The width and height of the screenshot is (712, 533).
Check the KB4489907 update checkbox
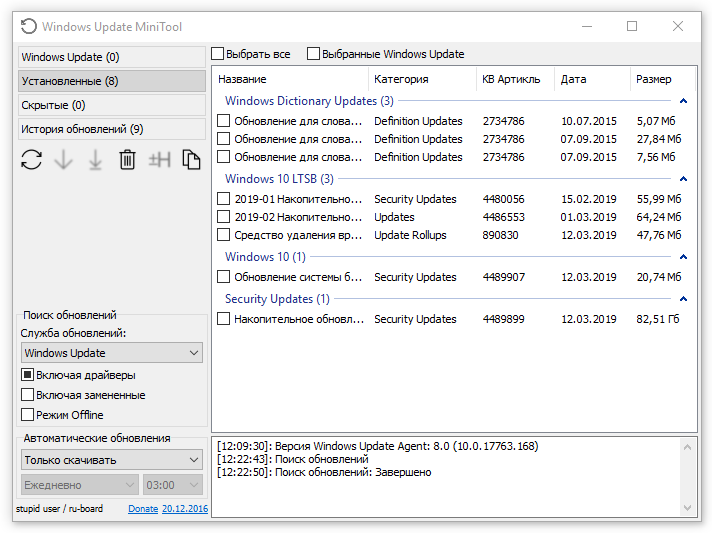click(223, 277)
